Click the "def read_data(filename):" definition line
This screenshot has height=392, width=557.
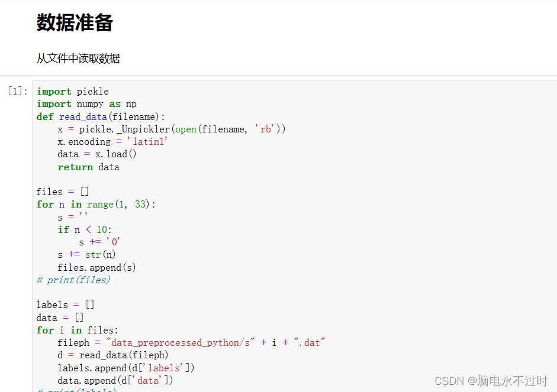tap(101, 116)
